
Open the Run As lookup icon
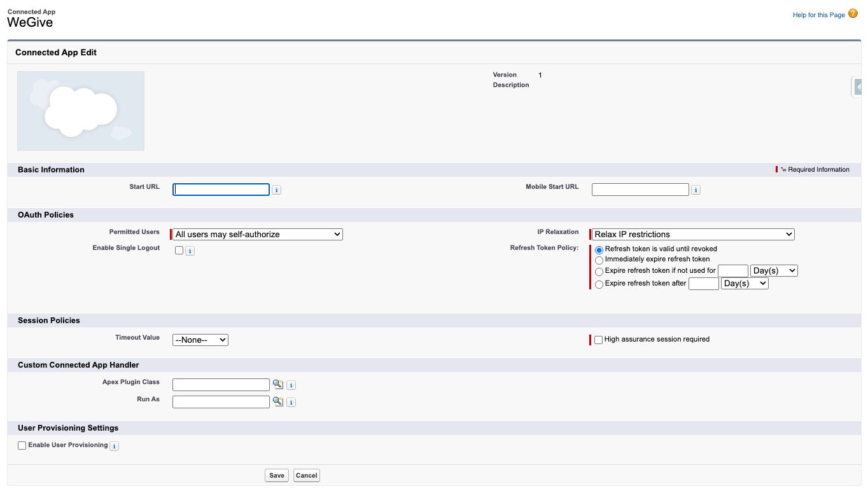point(277,401)
